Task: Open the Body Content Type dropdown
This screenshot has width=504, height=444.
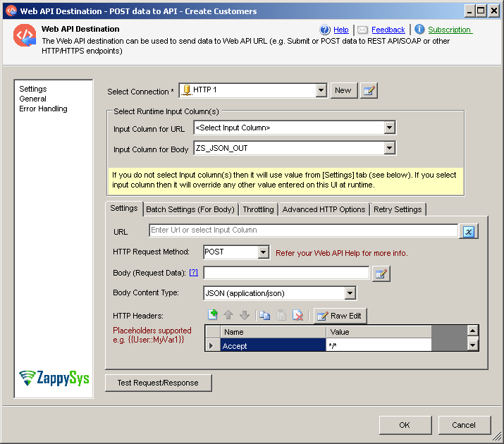Action: tap(350, 293)
